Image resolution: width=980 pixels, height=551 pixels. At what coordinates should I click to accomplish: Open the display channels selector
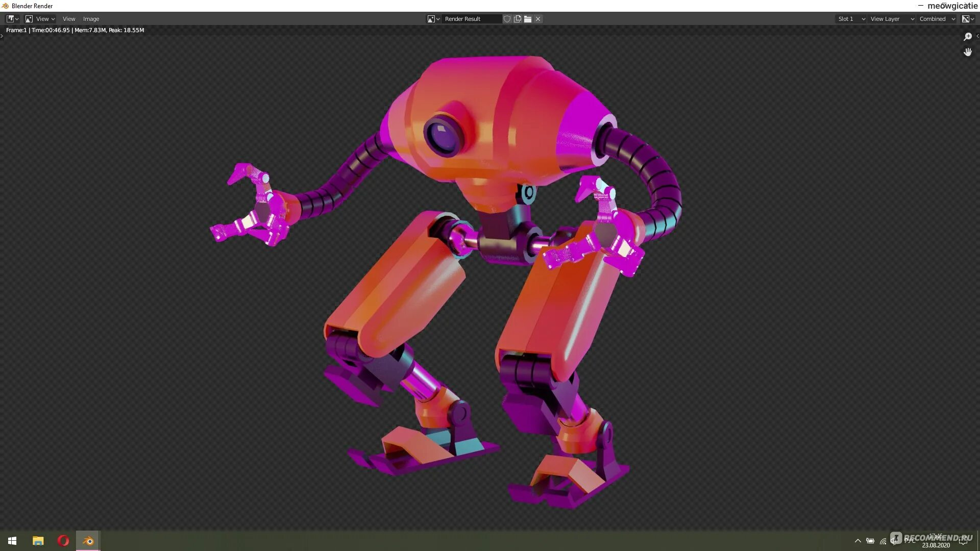pyautogui.click(x=968, y=19)
